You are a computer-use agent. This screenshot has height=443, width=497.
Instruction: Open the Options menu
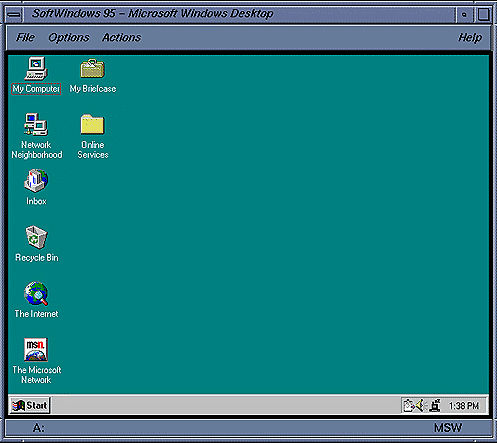[69, 37]
